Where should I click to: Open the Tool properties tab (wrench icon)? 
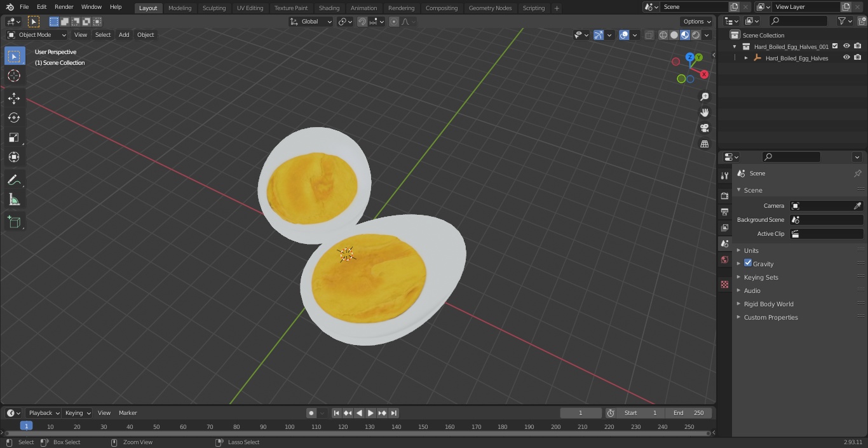click(724, 175)
